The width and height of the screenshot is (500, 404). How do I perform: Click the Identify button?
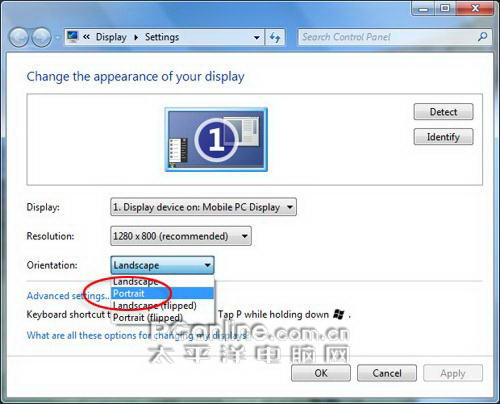pos(443,137)
